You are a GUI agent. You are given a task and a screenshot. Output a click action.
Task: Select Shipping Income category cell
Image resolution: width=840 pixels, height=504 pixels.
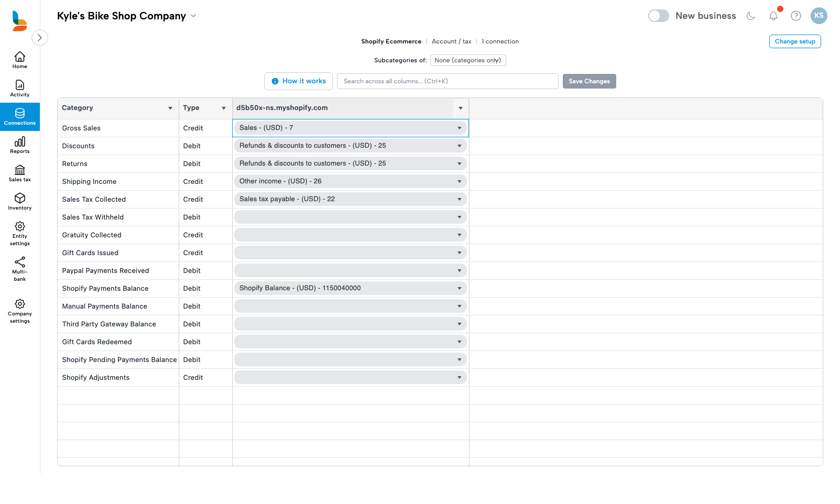point(118,182)
